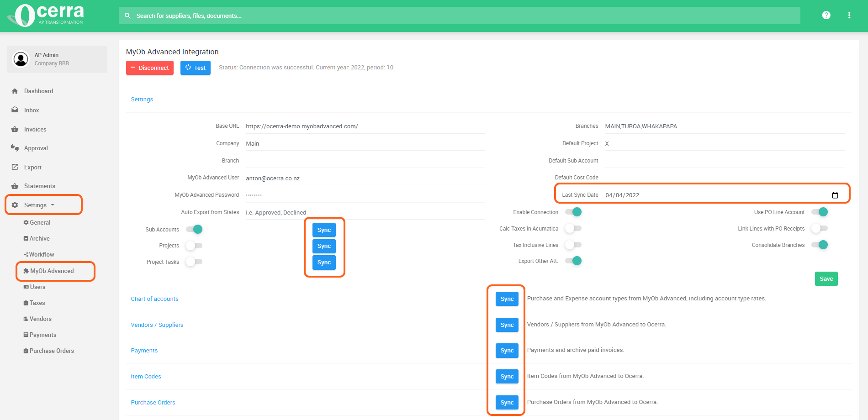The width and height of the screenshot is (868, 420).
Task: Open the Item Codes link
Action: pos(146,377)
